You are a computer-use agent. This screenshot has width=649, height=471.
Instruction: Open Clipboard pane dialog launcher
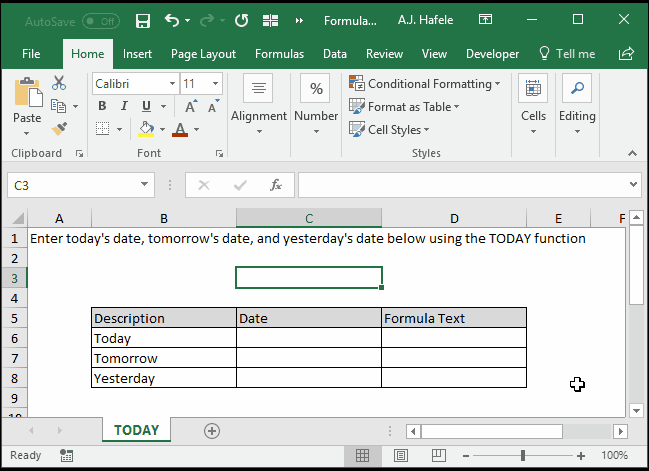[x=79, y=154]
